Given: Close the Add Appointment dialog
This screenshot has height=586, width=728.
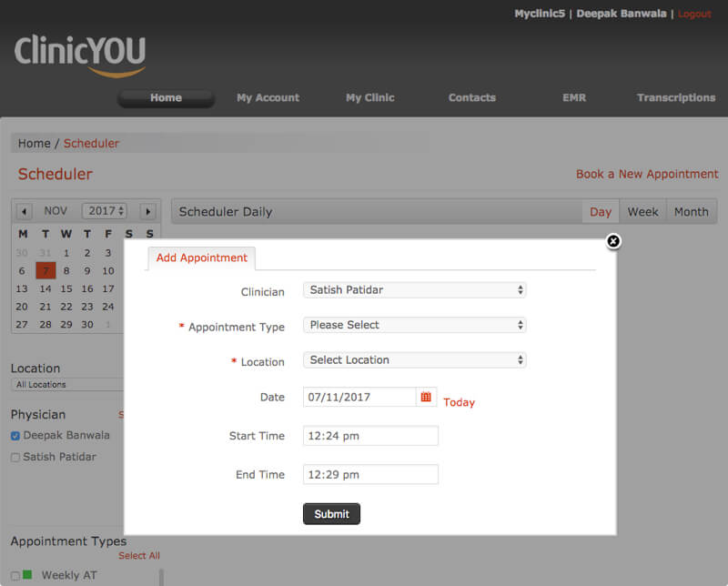Looking at the screenshot, I should 613,241.
